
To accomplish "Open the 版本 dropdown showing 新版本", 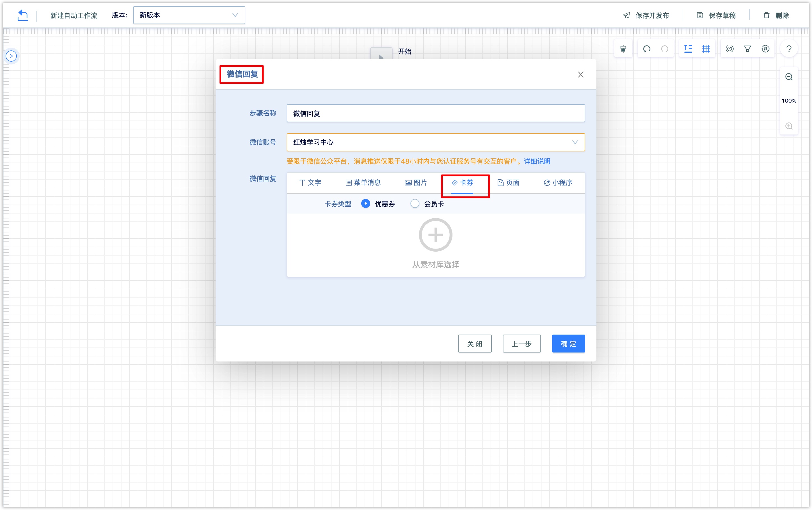I will pos(189,15).
